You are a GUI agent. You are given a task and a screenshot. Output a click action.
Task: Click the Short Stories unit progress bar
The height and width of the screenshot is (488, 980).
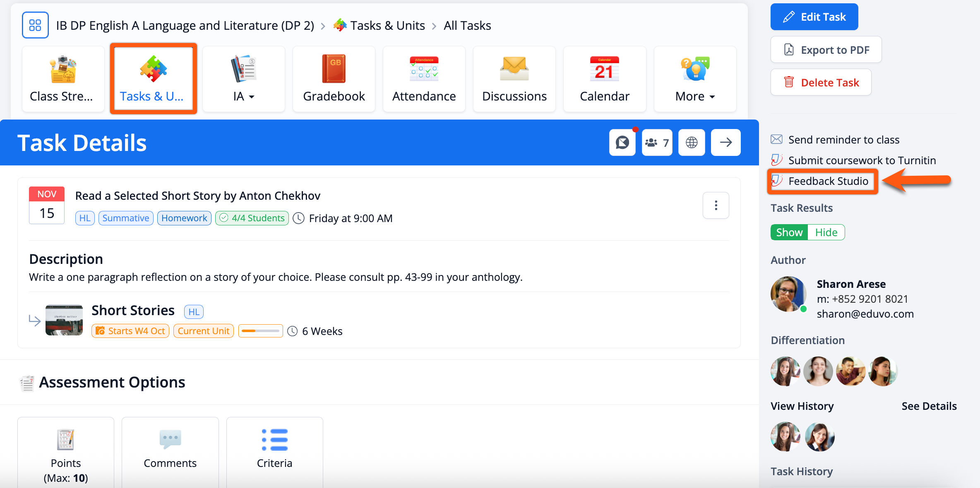click(x=261, y=331)
